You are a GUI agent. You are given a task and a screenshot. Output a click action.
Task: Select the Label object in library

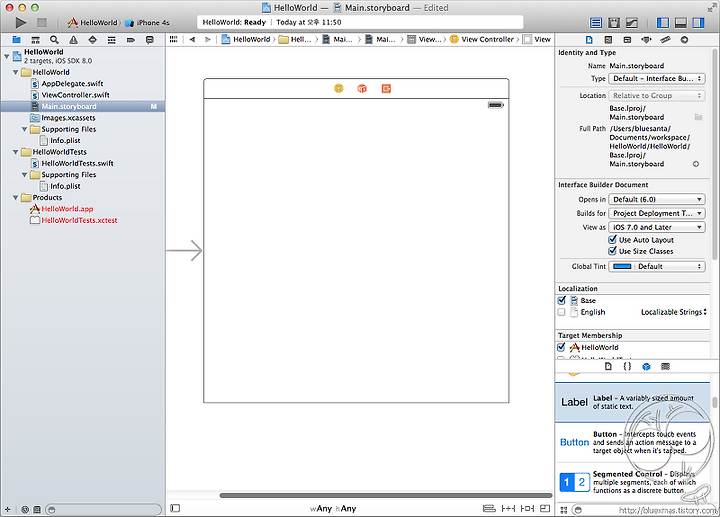pyautogui.click(x=632, y=403)
